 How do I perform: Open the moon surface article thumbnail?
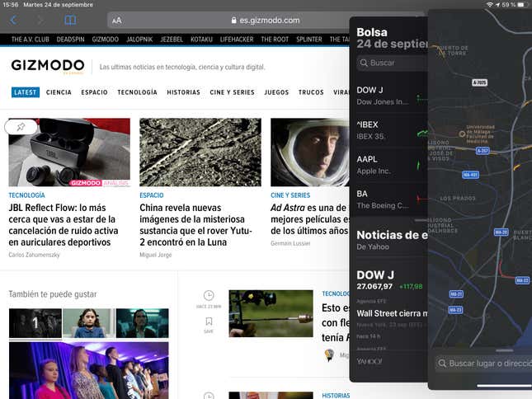200,153
